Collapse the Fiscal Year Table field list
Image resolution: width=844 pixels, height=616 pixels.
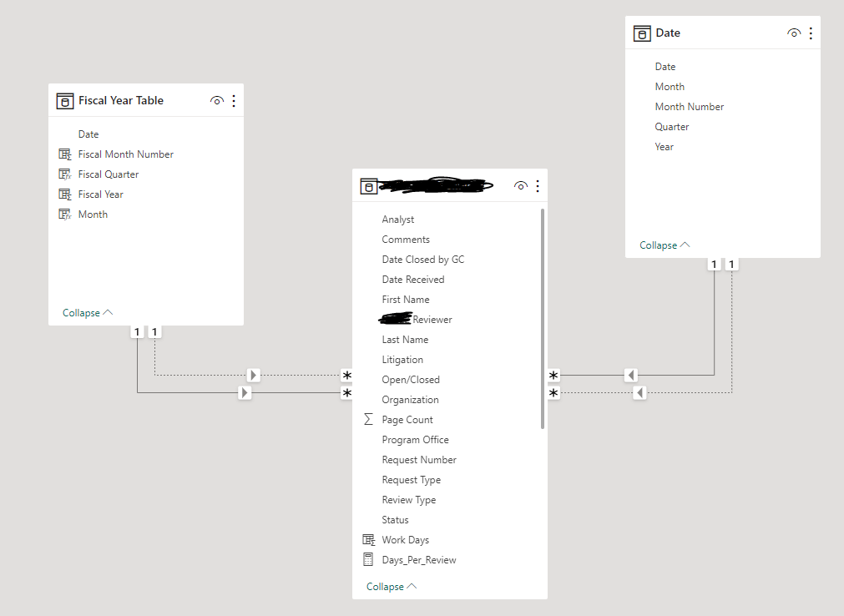(x=81, y=312)
